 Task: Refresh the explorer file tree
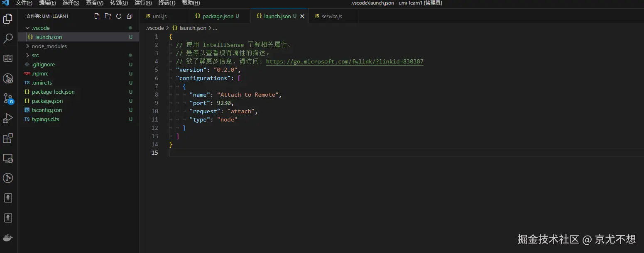tap(119, 16)
